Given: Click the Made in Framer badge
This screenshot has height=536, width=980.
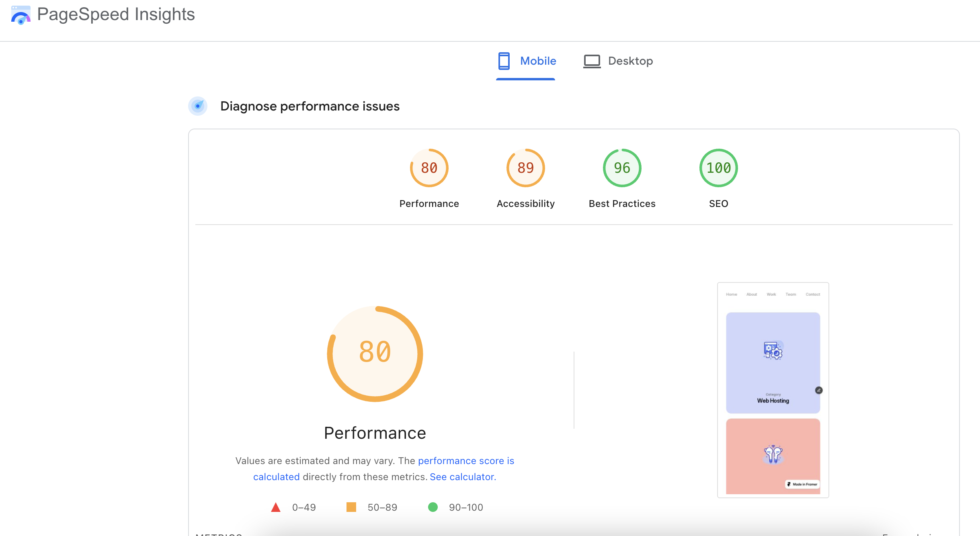Looking at the screenshot, I should click(802, 484).
